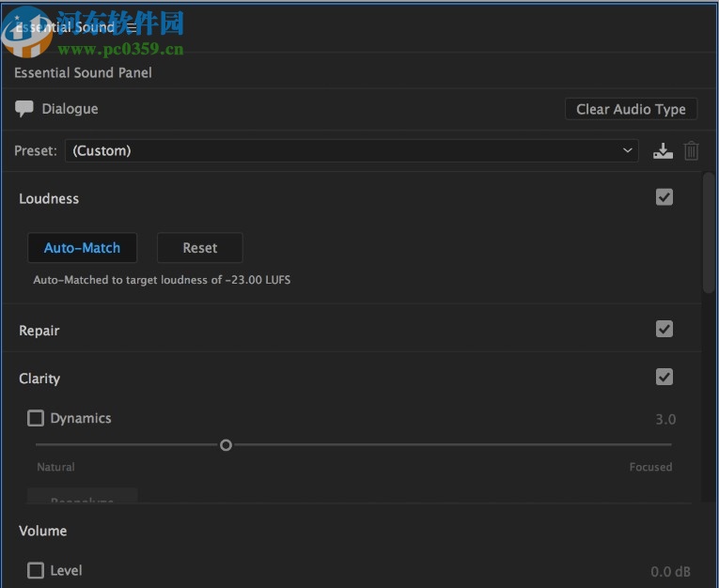Toggle the Repair section checkbox
Viewport: 719px width, 588px height.
(x=664, y=329)
